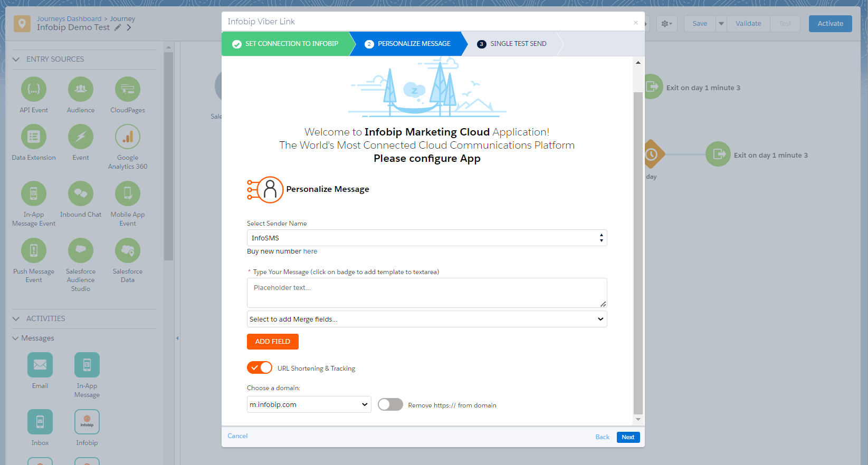Viewport: 868px width, 465px height.
Task: Click the API Event entry source icon
Action: 34,89
